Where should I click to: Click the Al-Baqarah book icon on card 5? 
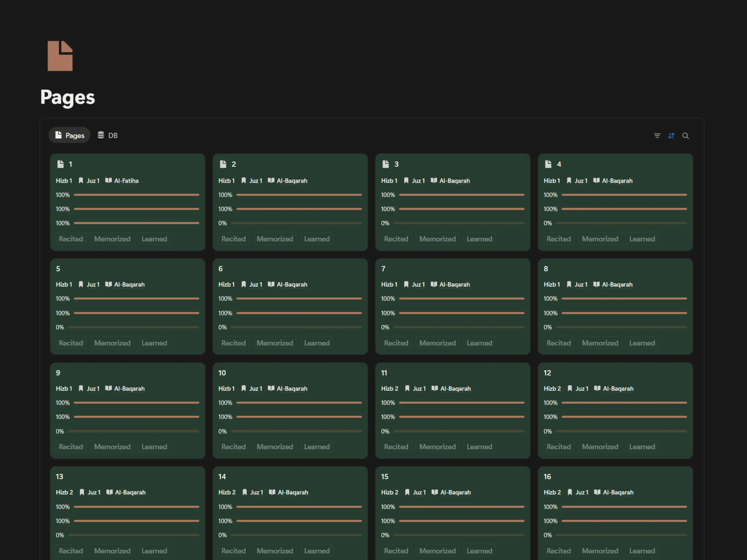(108, 284)
